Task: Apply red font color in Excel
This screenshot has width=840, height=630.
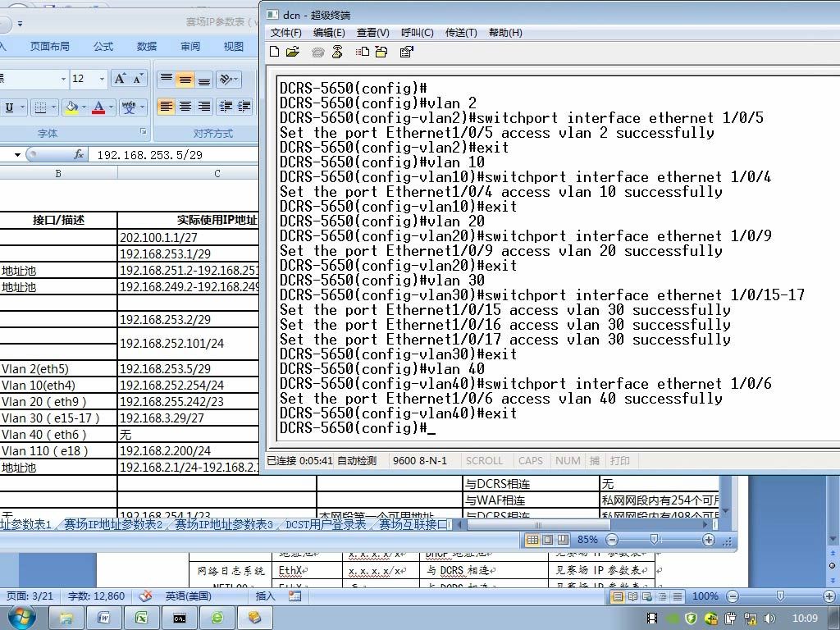Action: point(98,107)
